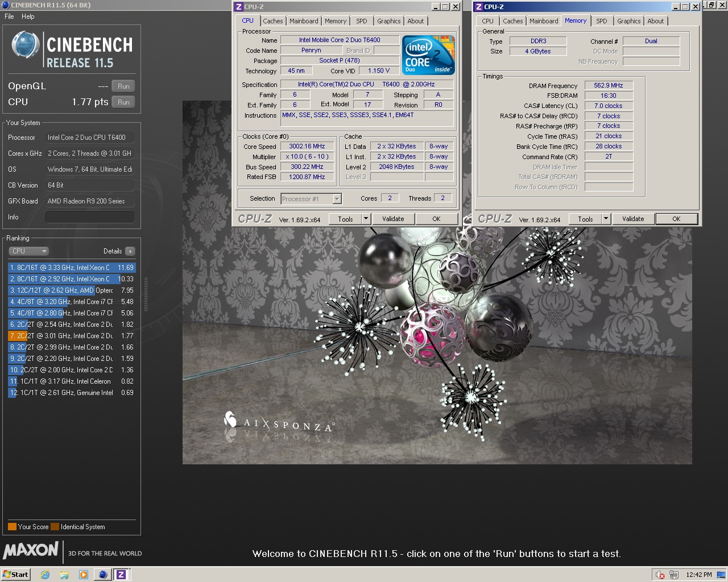This screenshot has width=728, height=582.
Task: Select Cinebench taskbar icon
Action: 102,575
